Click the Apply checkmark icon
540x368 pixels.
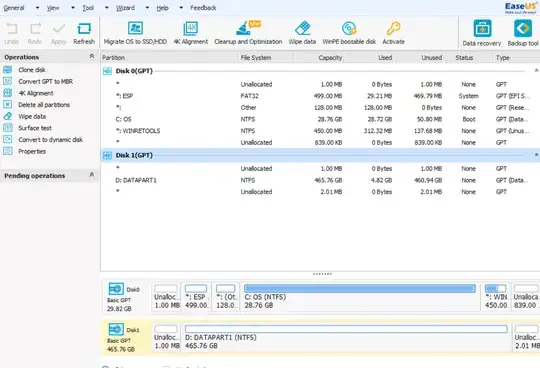click(59, 29)
